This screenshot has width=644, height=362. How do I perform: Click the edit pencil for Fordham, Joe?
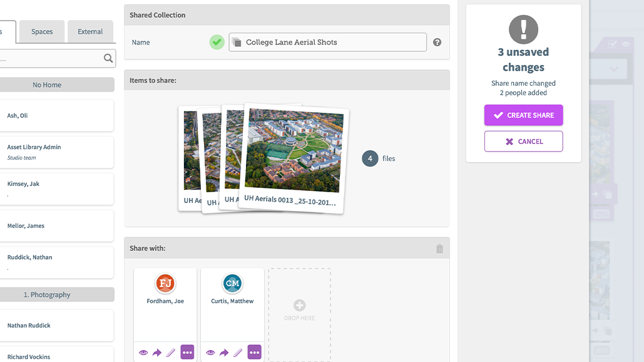click(171, 353)
